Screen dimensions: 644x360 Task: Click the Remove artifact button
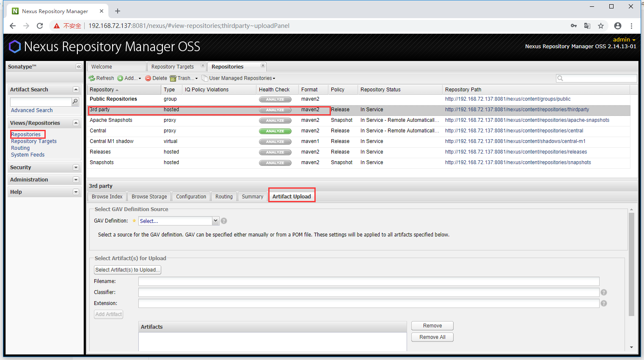pyautogui.click(x=432, y=326)
